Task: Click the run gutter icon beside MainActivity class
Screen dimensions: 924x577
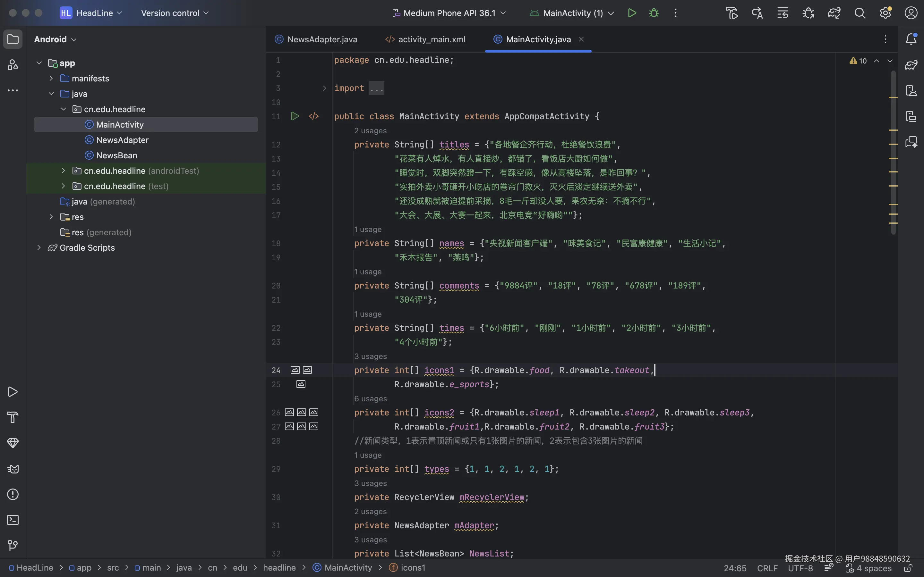Action: tap(295, 116)
